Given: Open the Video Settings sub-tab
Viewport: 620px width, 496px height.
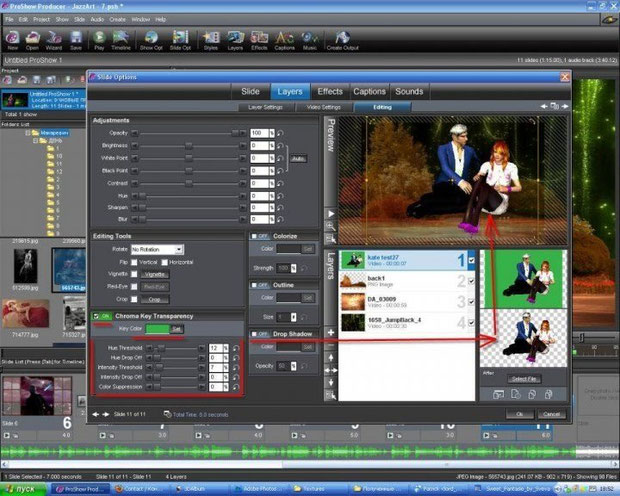Looking at the screenshot, I should (x=324, y=107).
